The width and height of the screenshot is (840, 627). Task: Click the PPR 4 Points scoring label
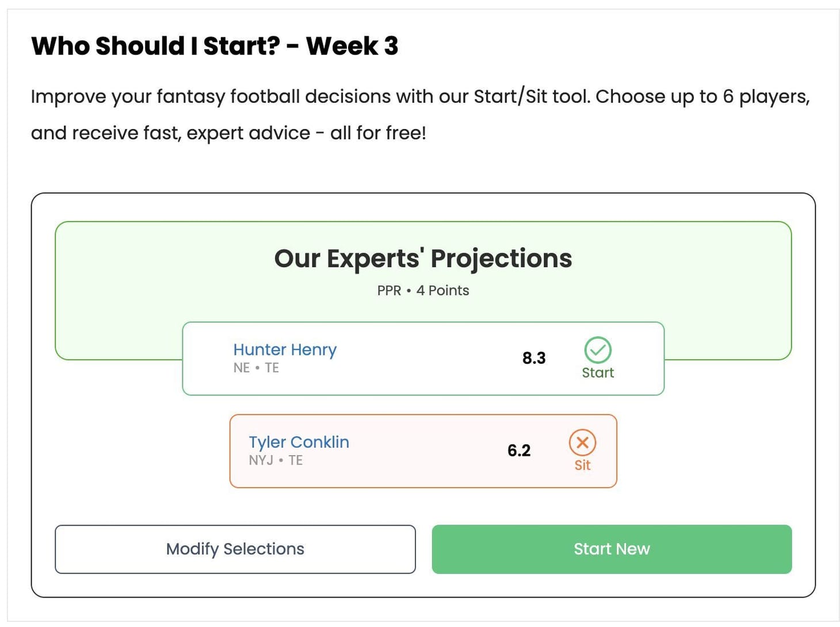(423, 290)
